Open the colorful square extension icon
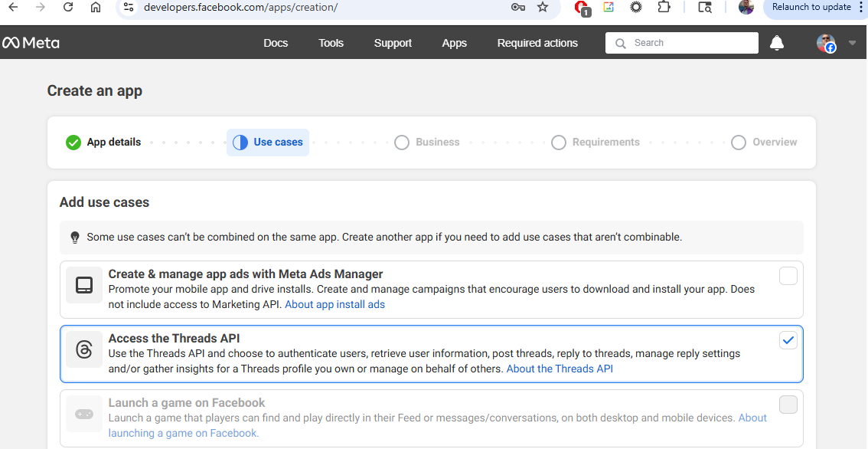Screen dimensions: 868x449 click(609, 7)
